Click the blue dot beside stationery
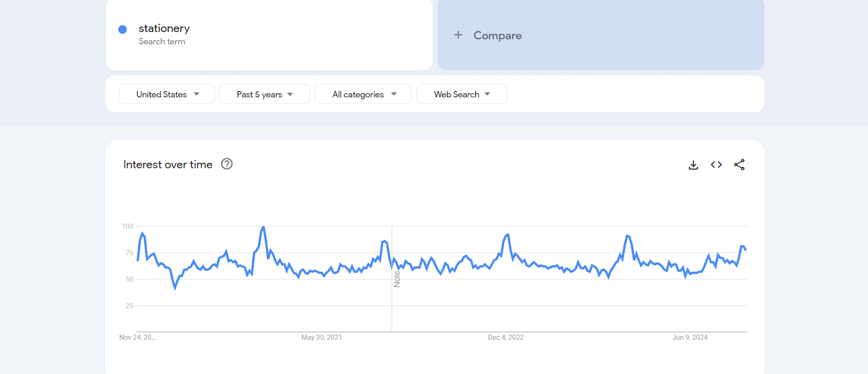The width and height of the screenshot is (868, 374). (x=123, y=29)
